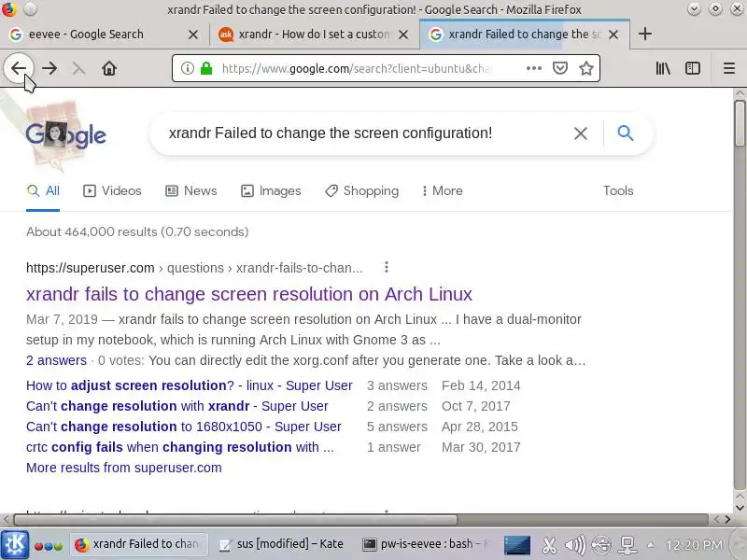The height and width of the screenshot is (560, 747).
Task: Open Klipper scissors clipboard tray icon
Action: pos(549,545)
